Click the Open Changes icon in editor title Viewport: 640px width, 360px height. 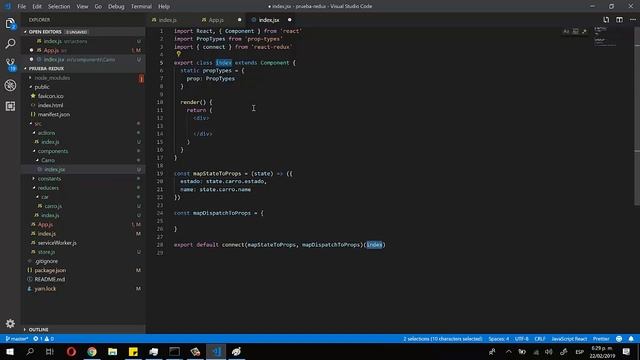[x=606, y=20]
